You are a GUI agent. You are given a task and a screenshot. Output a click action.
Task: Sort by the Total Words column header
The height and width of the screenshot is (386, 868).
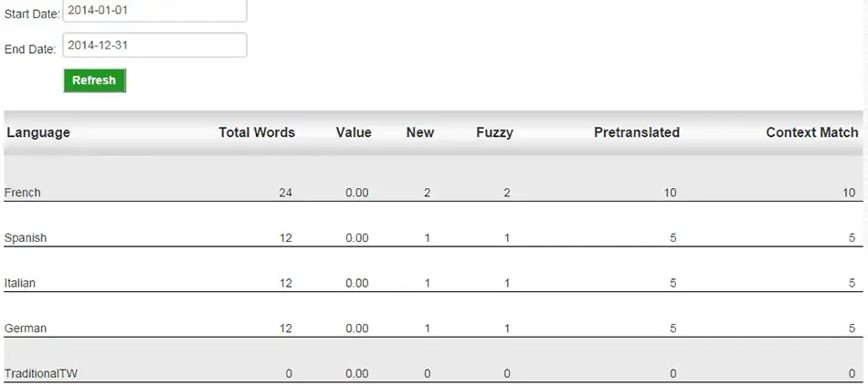[257, 132]
